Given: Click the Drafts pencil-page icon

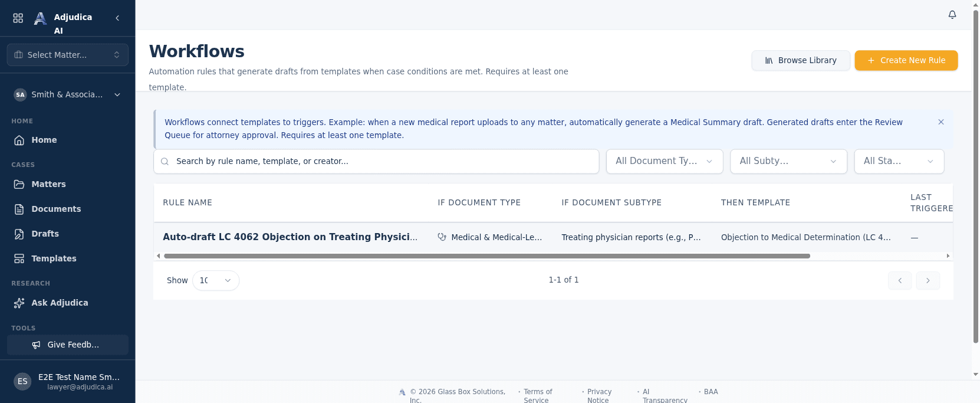Looking at the screenshot, I should click(x=19, y=234).
